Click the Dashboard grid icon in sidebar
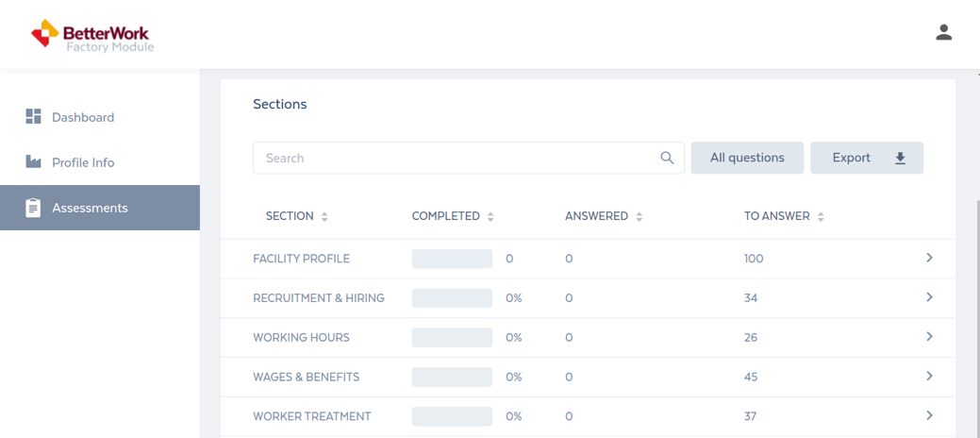This screenshot has width=980, height=438. 33,116
